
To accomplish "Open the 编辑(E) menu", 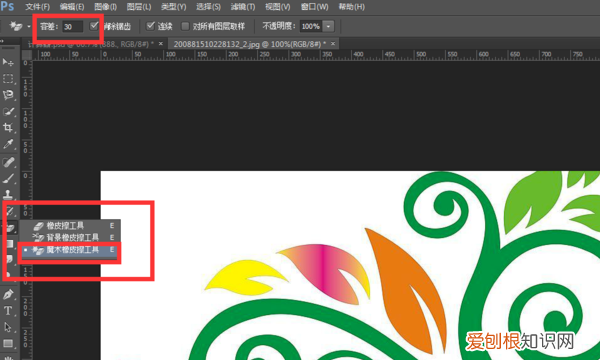I will (x=72, y=7).
